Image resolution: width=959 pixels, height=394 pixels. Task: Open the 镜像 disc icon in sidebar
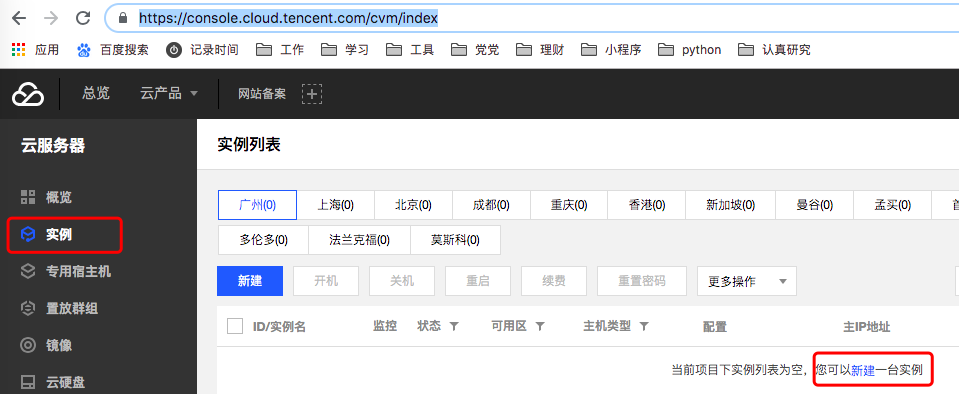click(x=28, y=345)
